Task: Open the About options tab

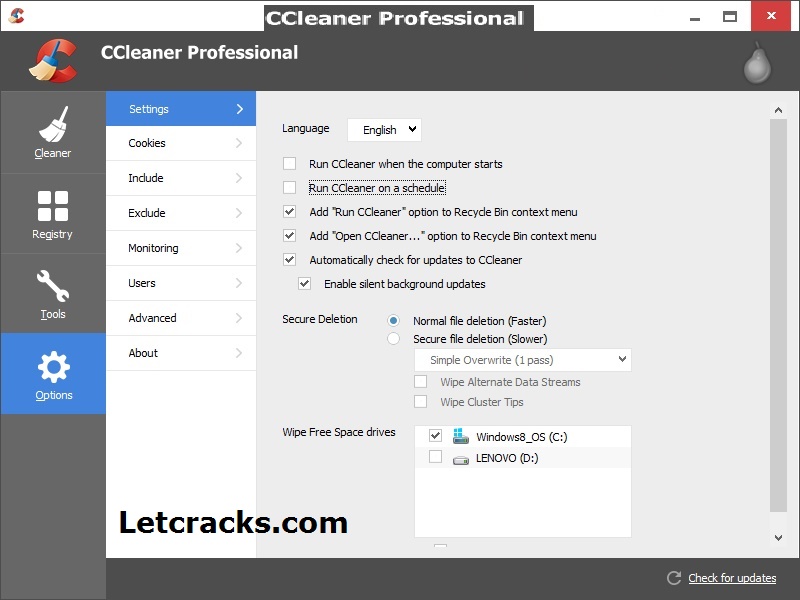Action: (x=181, y=353)
